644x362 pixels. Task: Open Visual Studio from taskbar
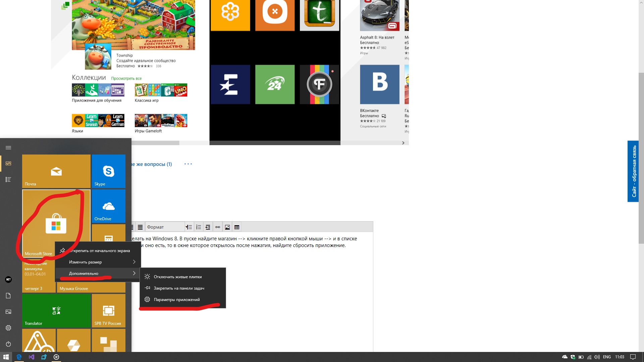pos(31,357)
